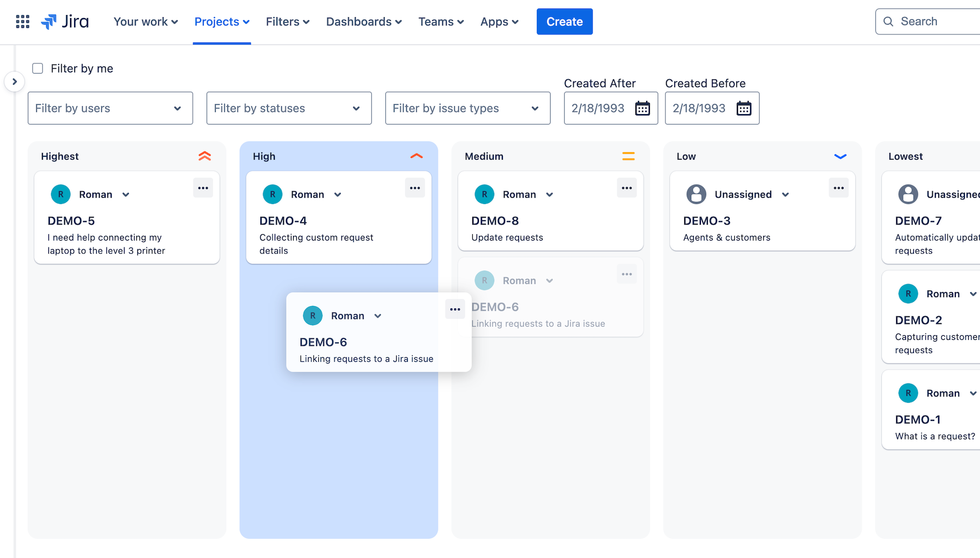The image size is (980, 558).
Task: Click the search magnifier icon
Action: [x=888, y=21]
